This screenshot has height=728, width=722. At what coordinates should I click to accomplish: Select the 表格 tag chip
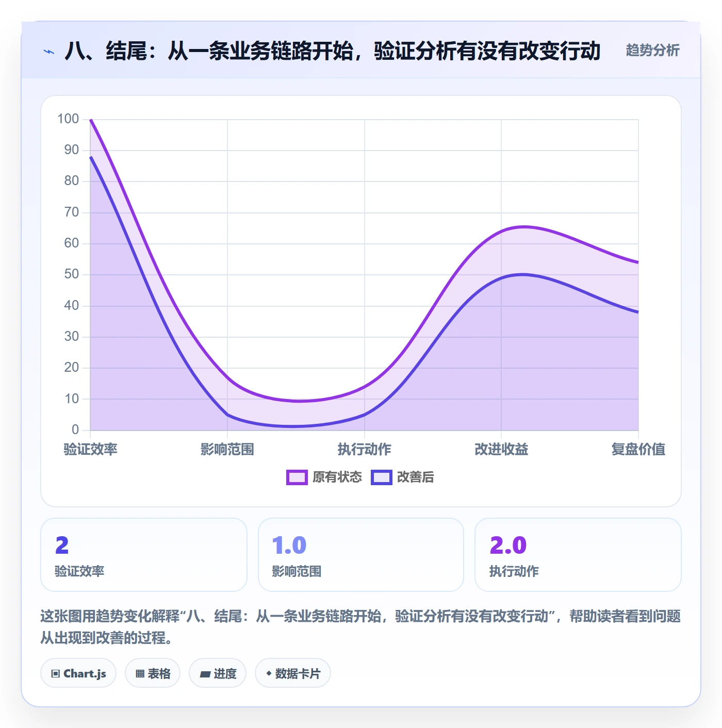pyautogui.click(x=153, y=673)
